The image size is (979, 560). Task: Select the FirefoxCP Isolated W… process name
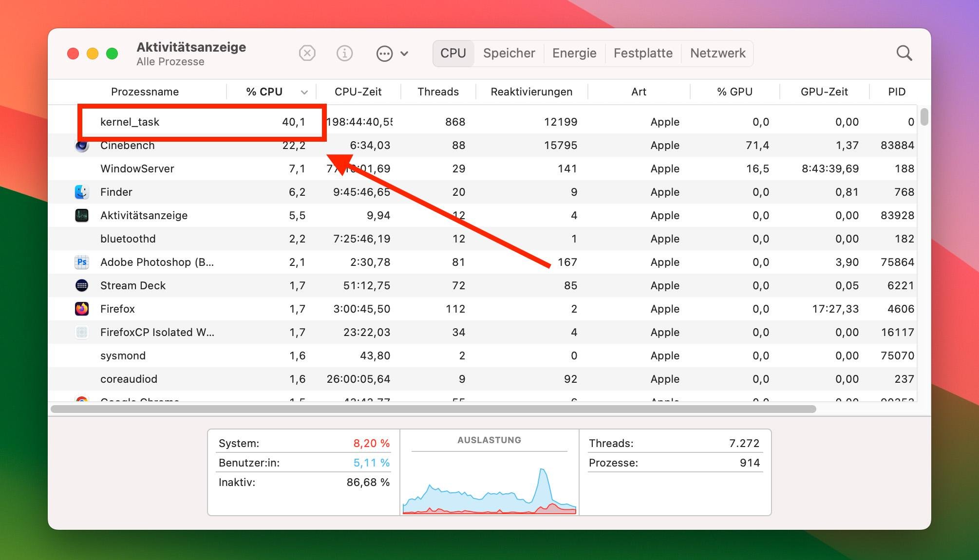point(157,332)
